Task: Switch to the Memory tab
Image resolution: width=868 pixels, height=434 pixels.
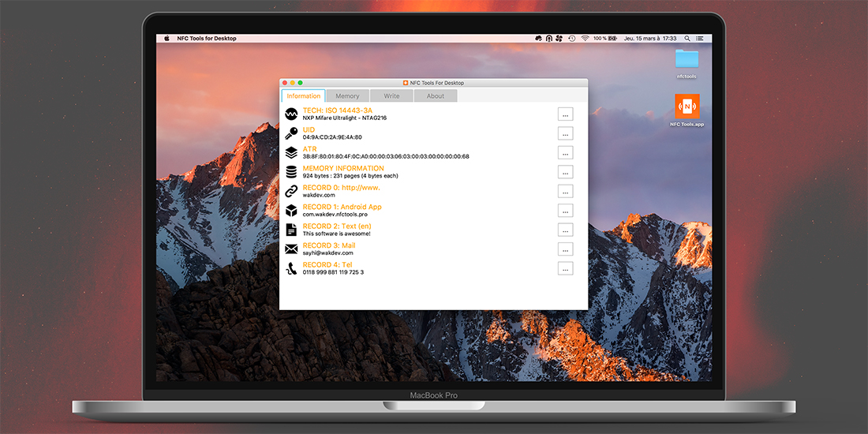Action: [x=347, y=95]
